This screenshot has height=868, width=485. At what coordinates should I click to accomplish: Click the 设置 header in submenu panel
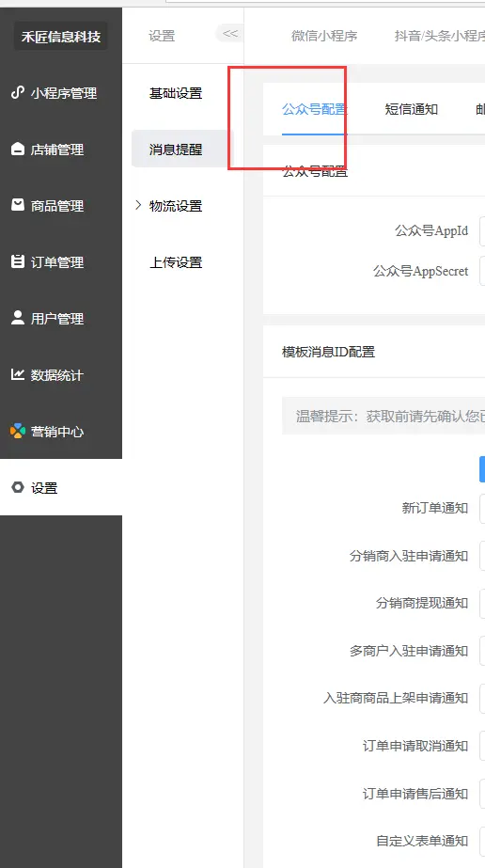click(162, 36)
